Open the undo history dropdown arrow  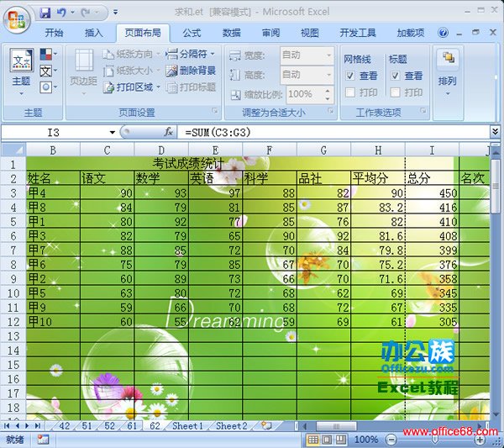[72, 13]
